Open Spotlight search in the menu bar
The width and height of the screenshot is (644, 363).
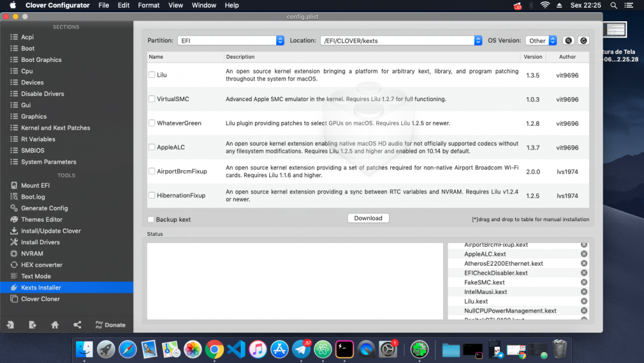(613, 5)
